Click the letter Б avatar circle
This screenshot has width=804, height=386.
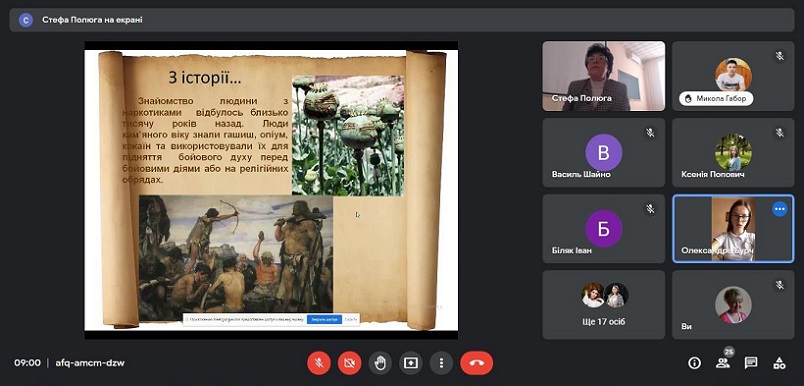(604, 229)
